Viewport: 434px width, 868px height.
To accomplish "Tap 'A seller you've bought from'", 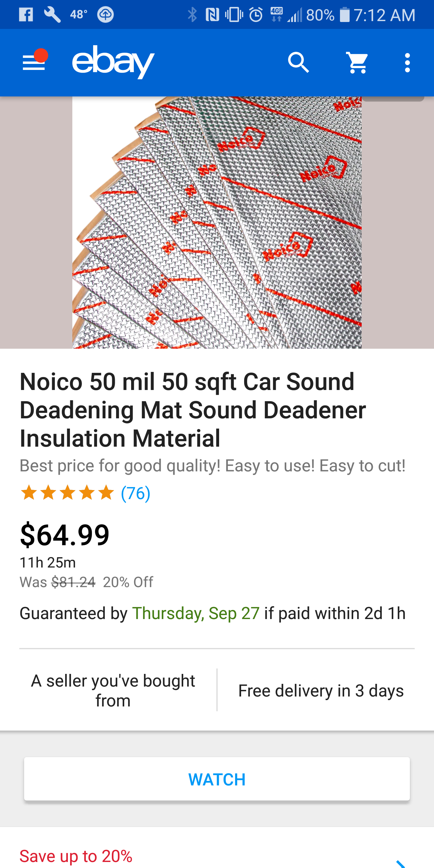I will pyautogui.click(x=113, y=690).
